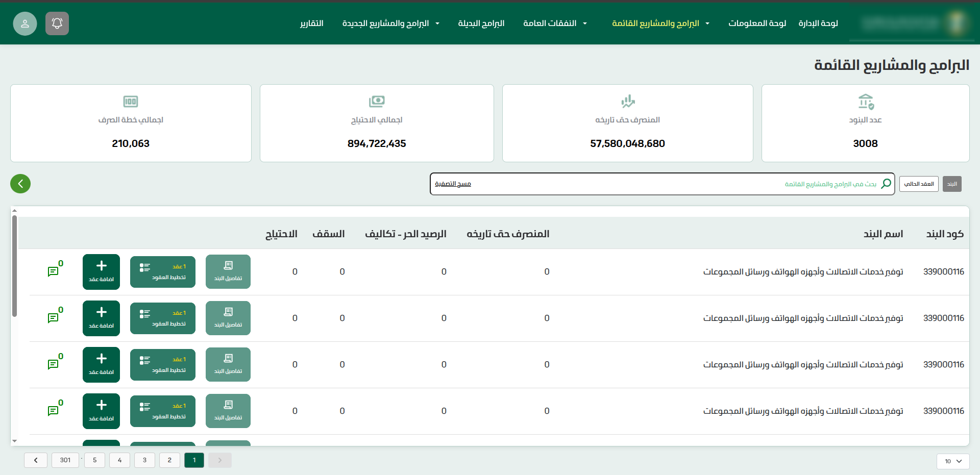Image resolution: width=980 pixels, height=475 pixels.
Task: Open تفاصيل البند in the fourth row
Action: [x=228, y=411]
